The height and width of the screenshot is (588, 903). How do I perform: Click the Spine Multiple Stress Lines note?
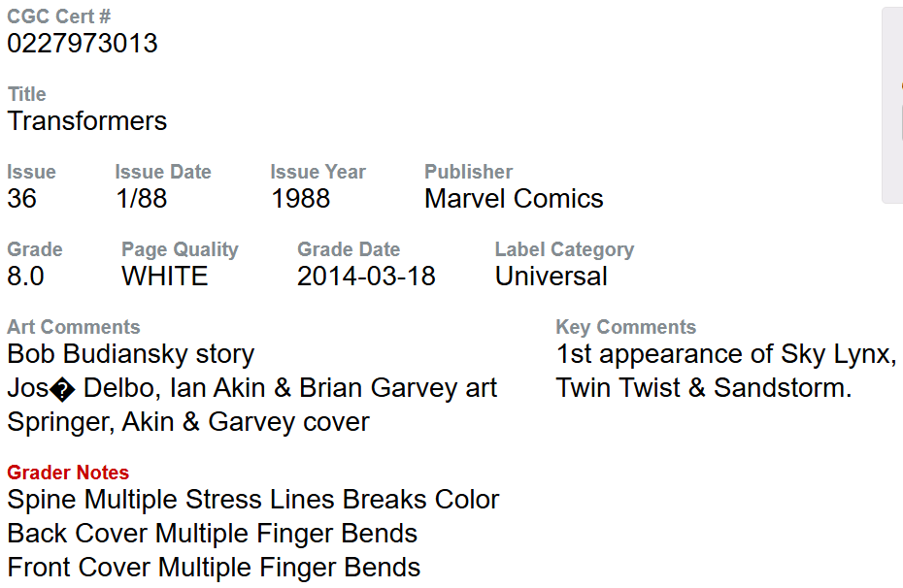click(x=253, y=500)
